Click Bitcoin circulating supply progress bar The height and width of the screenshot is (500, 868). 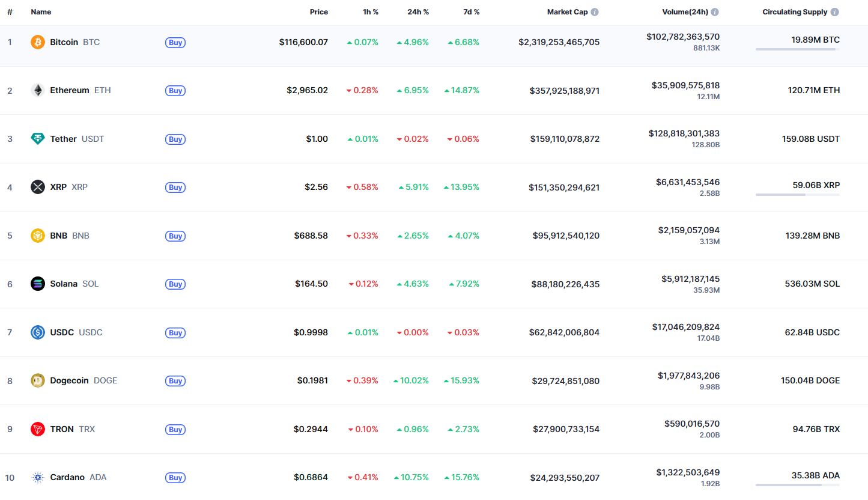(x=798, y=49)
